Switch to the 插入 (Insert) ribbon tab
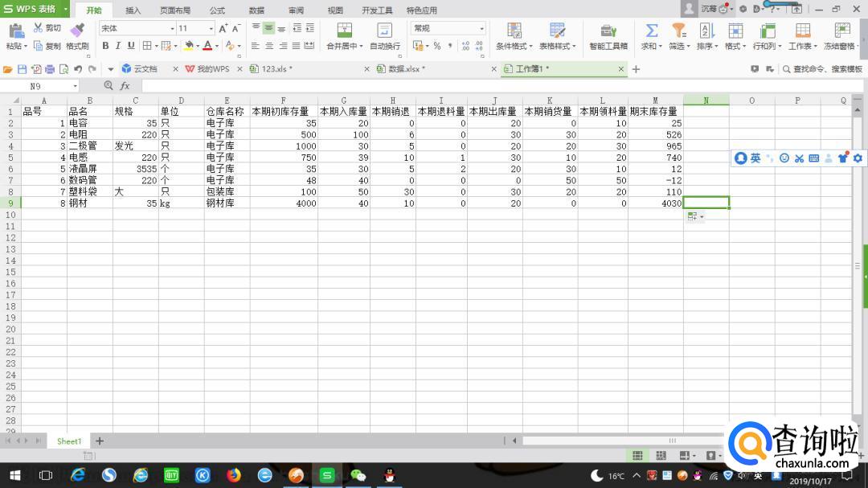Screen dimensions: 868x488 133,10
